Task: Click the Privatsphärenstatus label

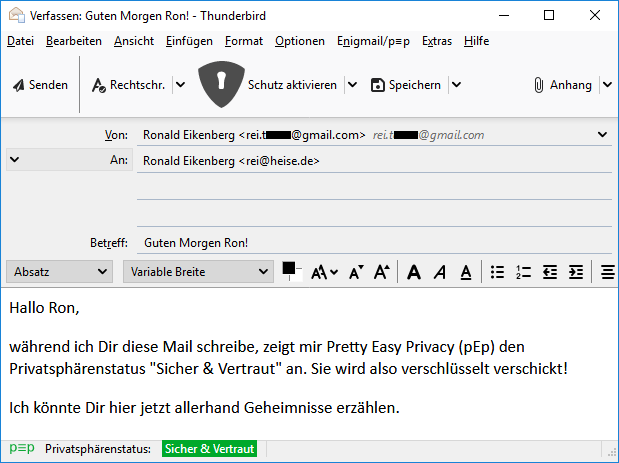Action: (x=98, y=449)
